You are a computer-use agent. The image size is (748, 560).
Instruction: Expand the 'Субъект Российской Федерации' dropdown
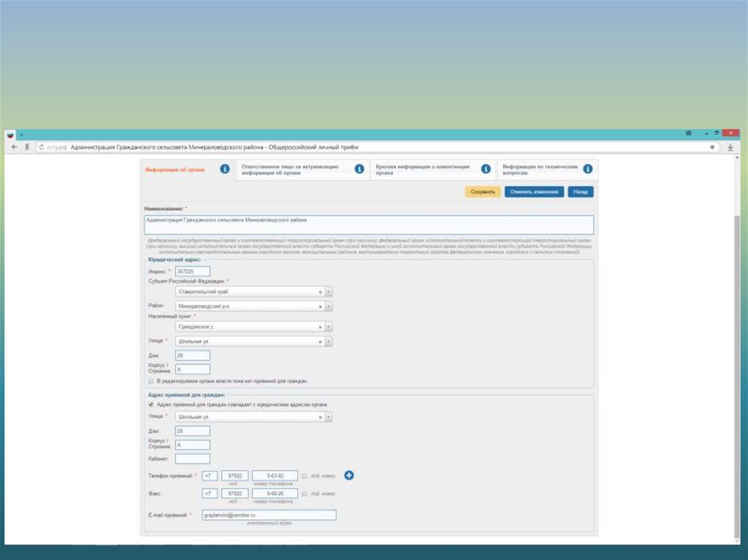[329, 291]
